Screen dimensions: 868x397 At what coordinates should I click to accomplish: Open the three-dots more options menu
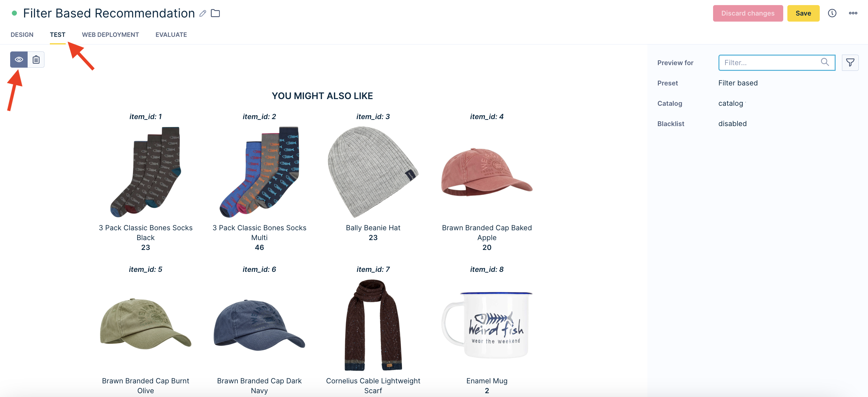coord(853,13)
